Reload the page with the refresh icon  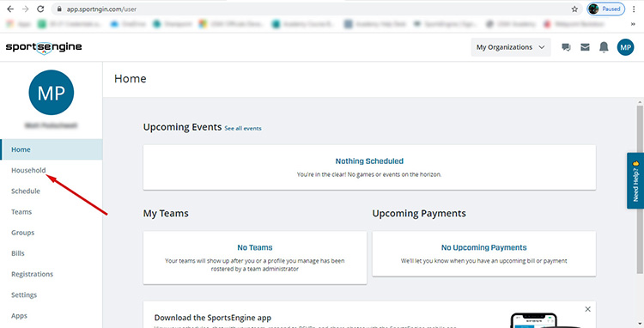(40, 9)
